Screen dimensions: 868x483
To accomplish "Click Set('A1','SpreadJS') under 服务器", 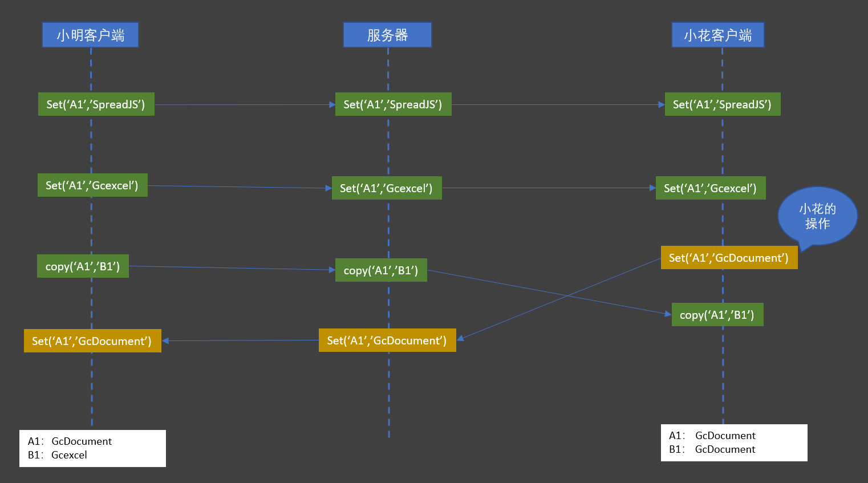I will 394,104.
